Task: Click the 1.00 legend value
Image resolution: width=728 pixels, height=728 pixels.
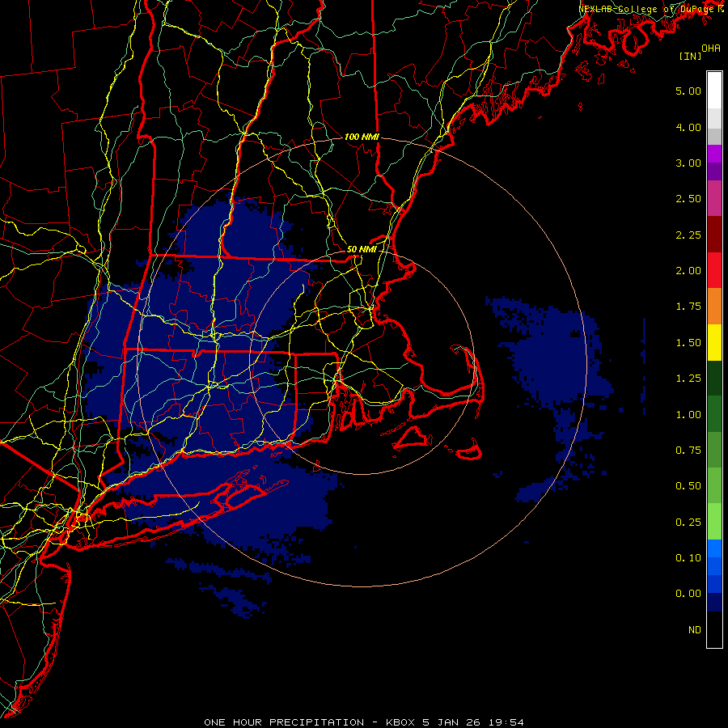Action: pyautogui.click(x=688, y=415)
